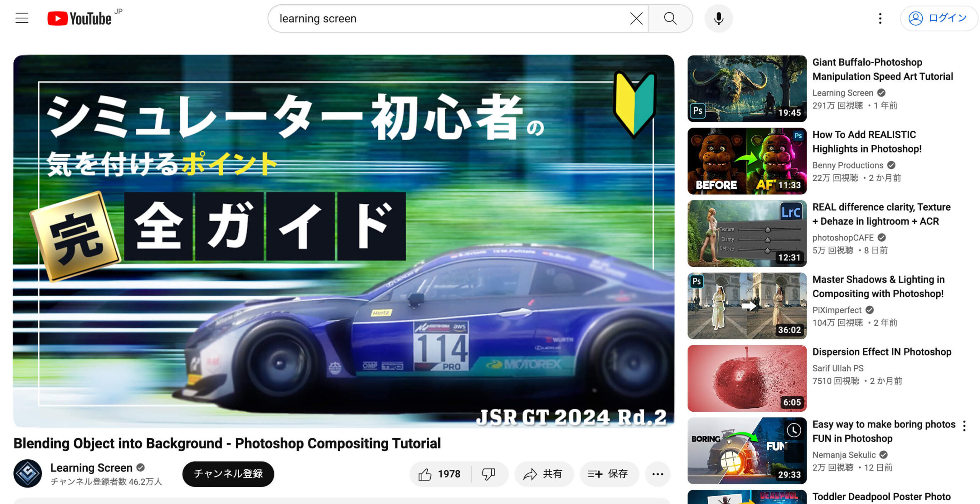The image size is (980, 504).
Task: Subscribe using チャンネル登録 button
Action: (228, 474)
